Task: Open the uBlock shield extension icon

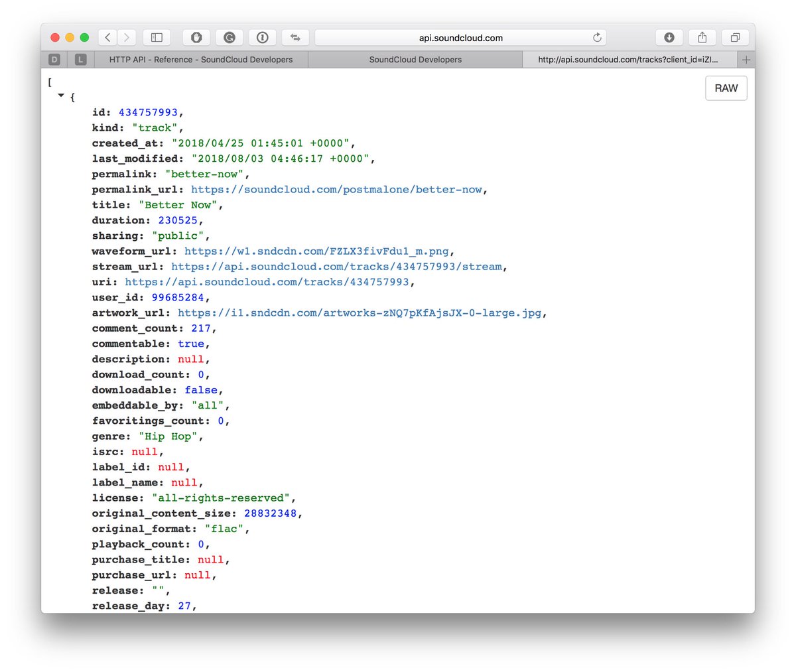Action: [x=196, y=38]
